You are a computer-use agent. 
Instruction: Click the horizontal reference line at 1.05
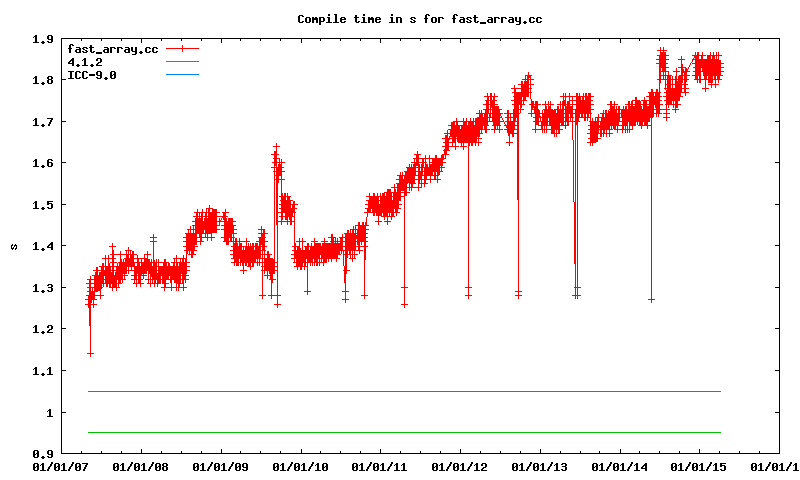(400, 391)
